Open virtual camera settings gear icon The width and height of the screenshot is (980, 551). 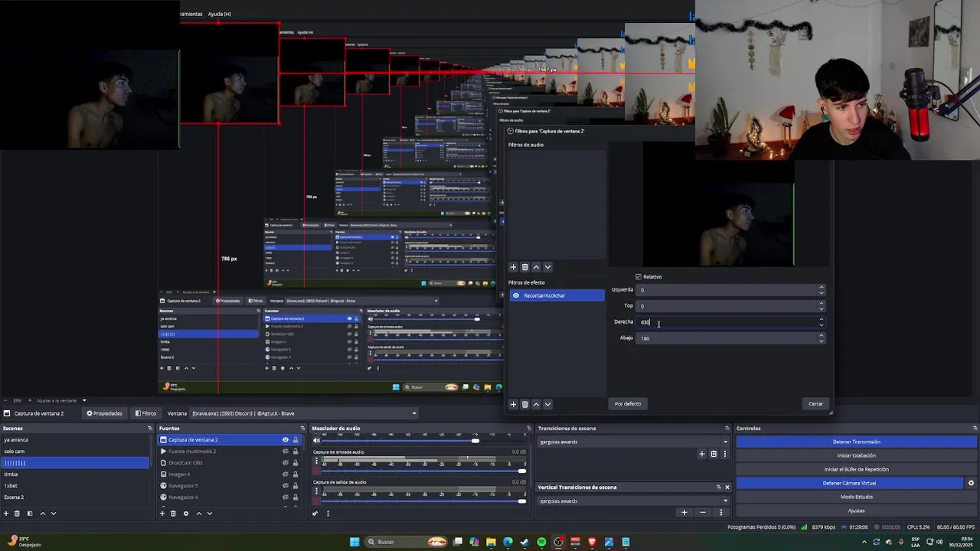971,483
